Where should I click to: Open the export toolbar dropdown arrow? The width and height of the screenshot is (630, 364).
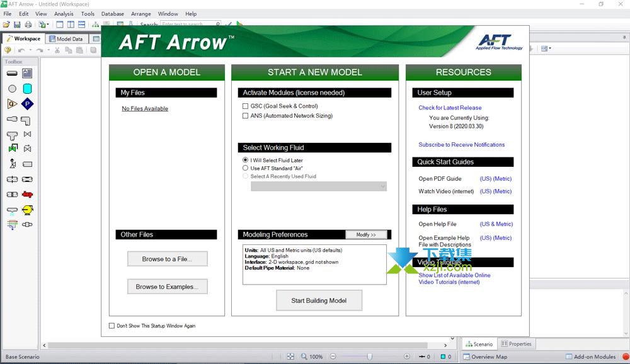point(48,25)
